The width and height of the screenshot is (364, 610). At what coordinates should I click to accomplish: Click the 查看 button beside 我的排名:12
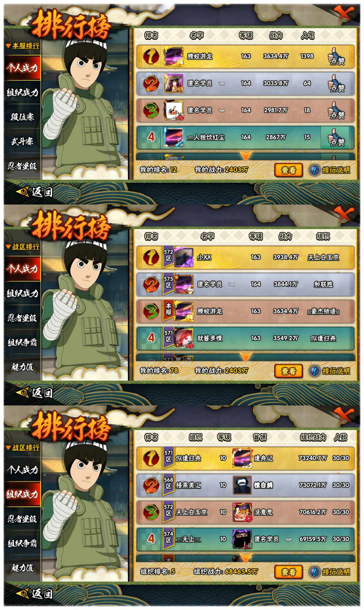(288, 170)
